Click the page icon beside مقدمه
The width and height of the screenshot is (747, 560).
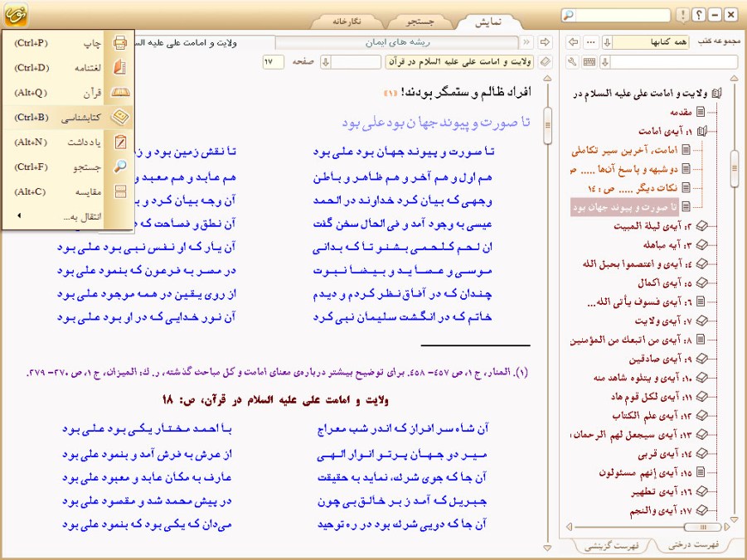click(x=701, y=112)
